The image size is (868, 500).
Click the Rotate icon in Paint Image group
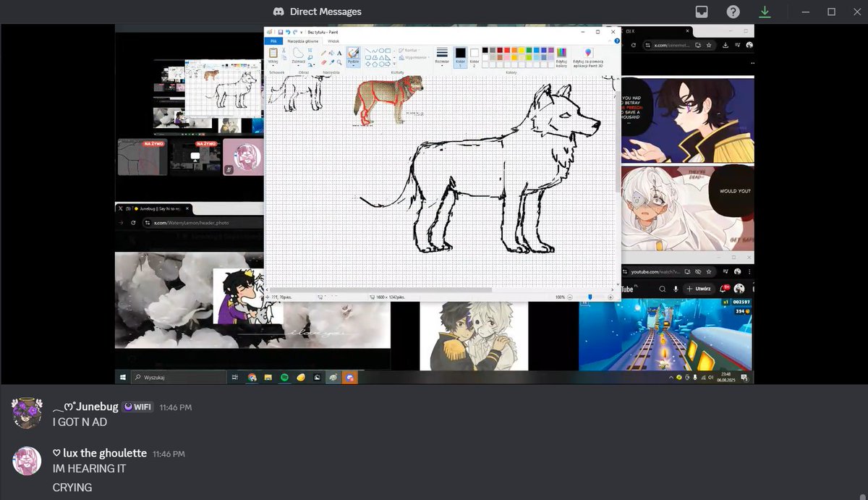pyautogui.click(x=310, y=64)
